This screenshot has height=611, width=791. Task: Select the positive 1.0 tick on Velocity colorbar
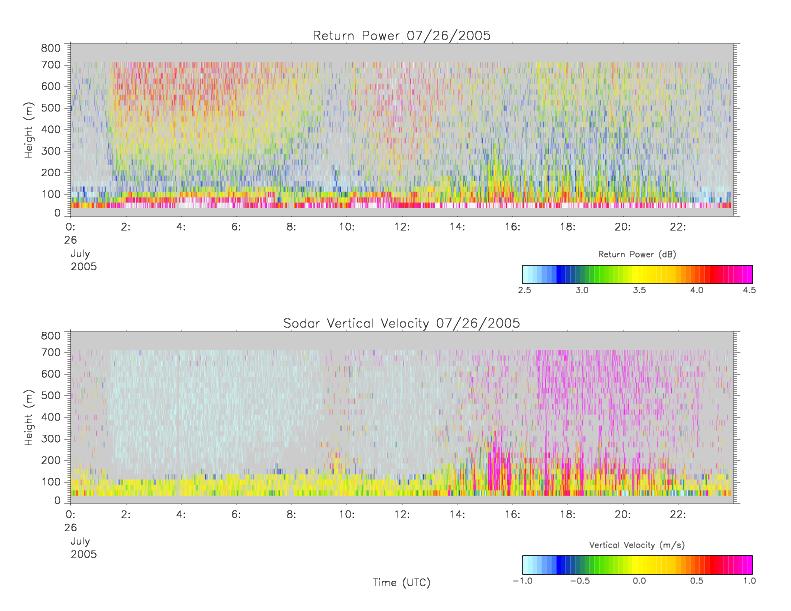point(749,581)
